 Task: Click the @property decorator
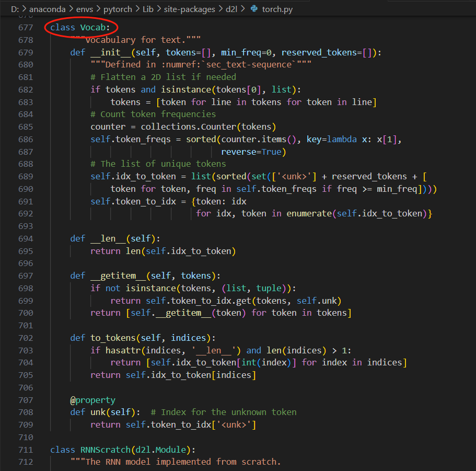pyautogui.click(x=93, y=400)
